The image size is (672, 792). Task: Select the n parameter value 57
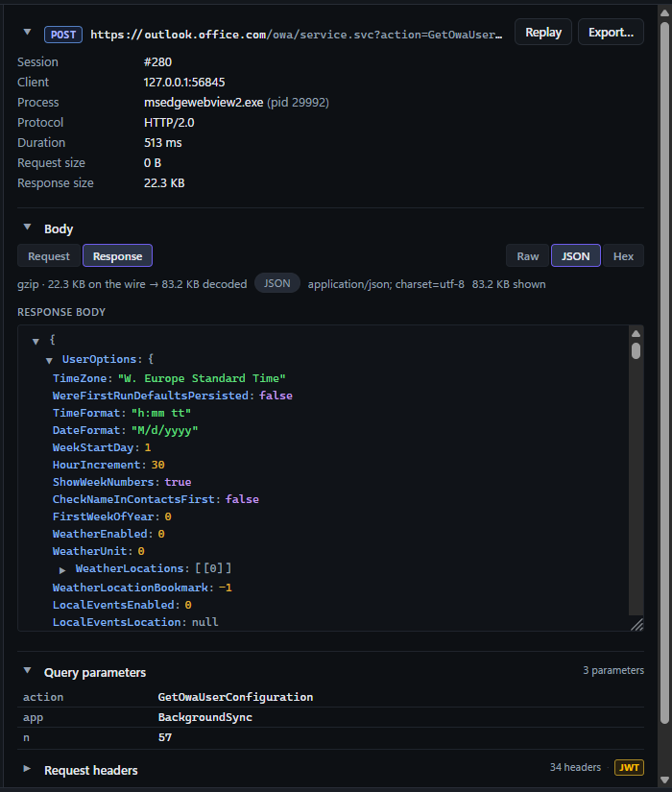point(165,737)
